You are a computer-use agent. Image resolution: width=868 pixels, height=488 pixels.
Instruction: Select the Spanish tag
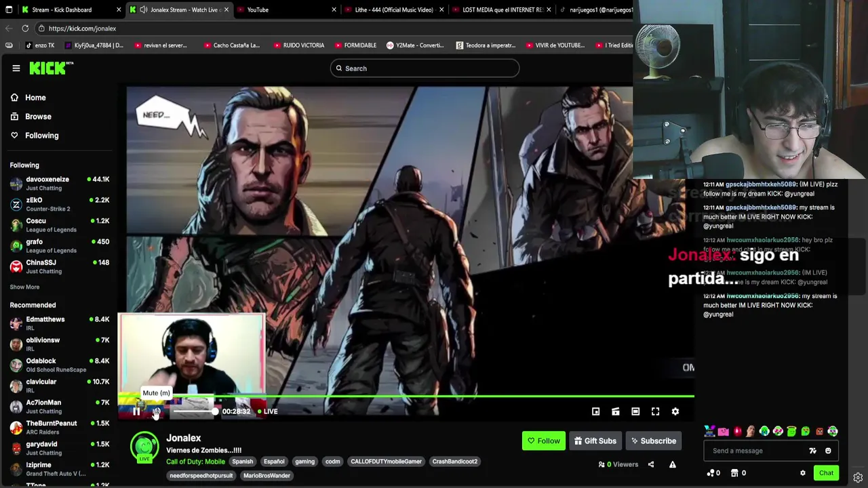tap(242, 462)
